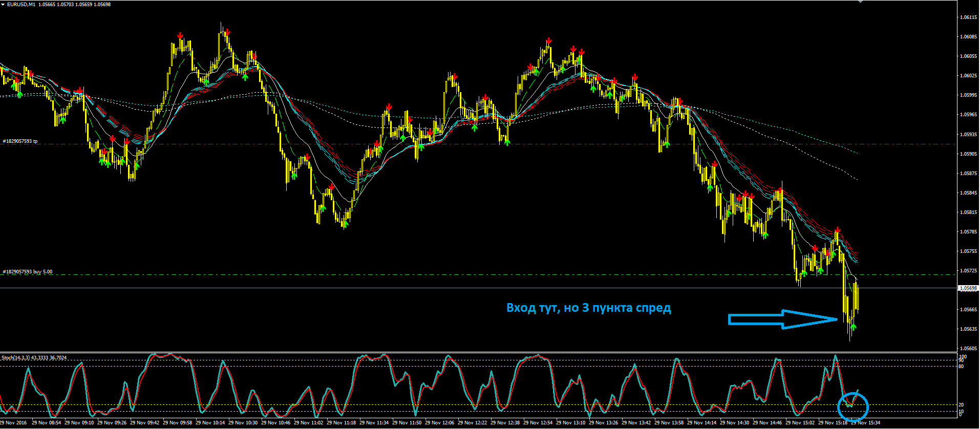980x429 pixels.
Task: Click the 29 Nov 13:26 time label
Action: click(x=603, y=423)
